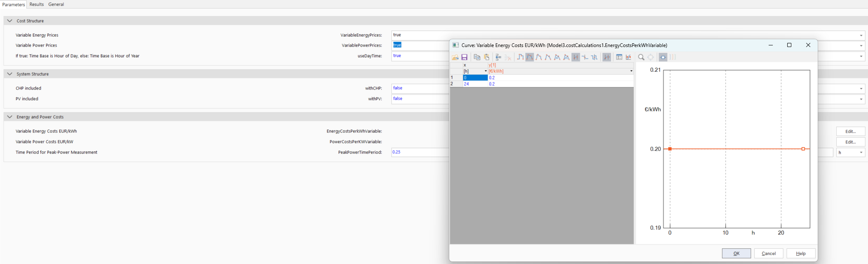The image size is (868, 264).
Task: Select the y[1] cell 0.2 in row 1
Action: pyautogui.click(x=561, y=78)
